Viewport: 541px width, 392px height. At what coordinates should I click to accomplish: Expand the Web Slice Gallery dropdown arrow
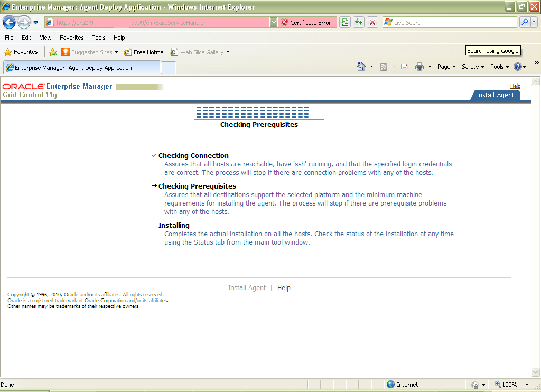(228, 52)
